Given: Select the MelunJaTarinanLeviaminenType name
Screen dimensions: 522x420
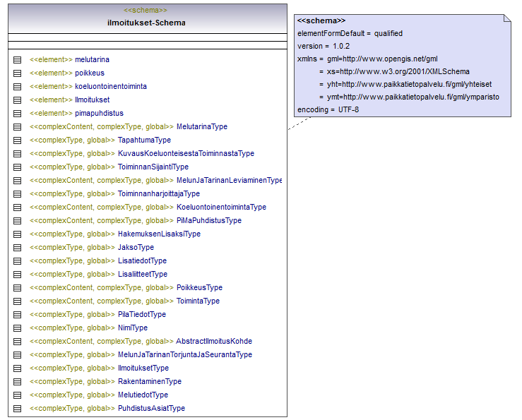Looking at the screenshot, I should [230, 181].
